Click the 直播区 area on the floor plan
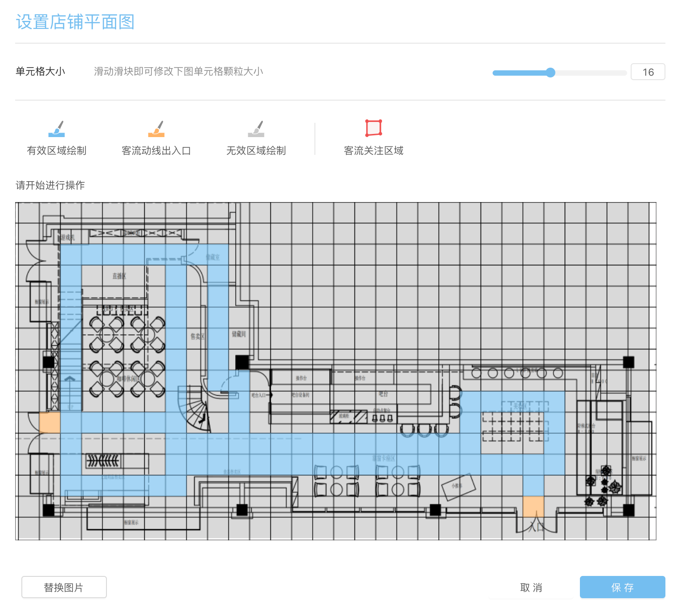The image size is (677, 616). (x=119, y=276)
